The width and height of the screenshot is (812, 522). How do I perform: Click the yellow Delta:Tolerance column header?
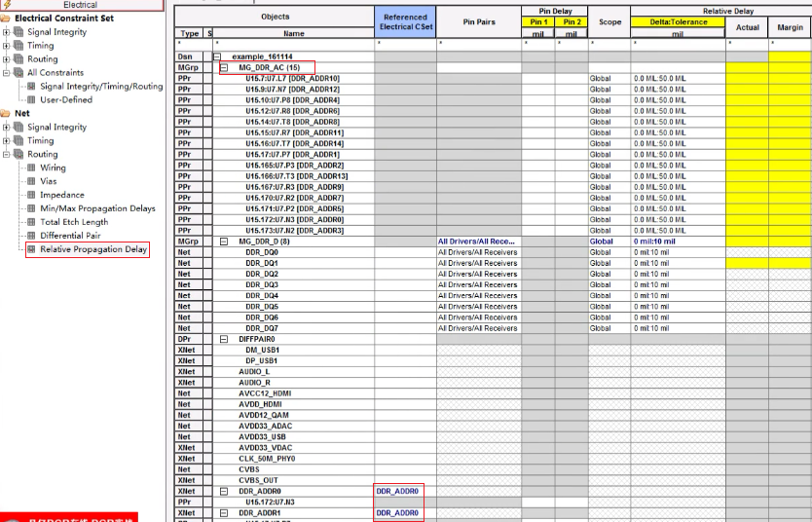pos(678,21)
